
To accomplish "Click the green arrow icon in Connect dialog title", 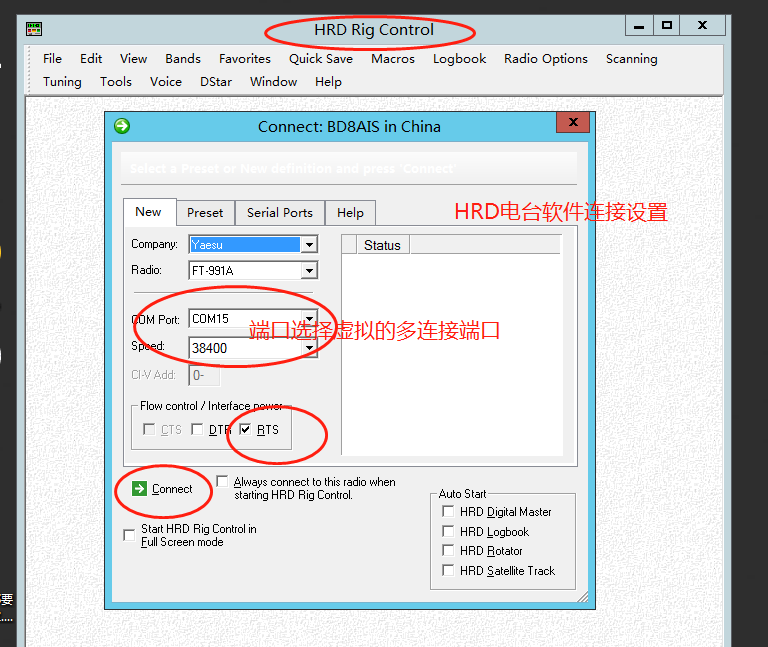I will point(122,126).
